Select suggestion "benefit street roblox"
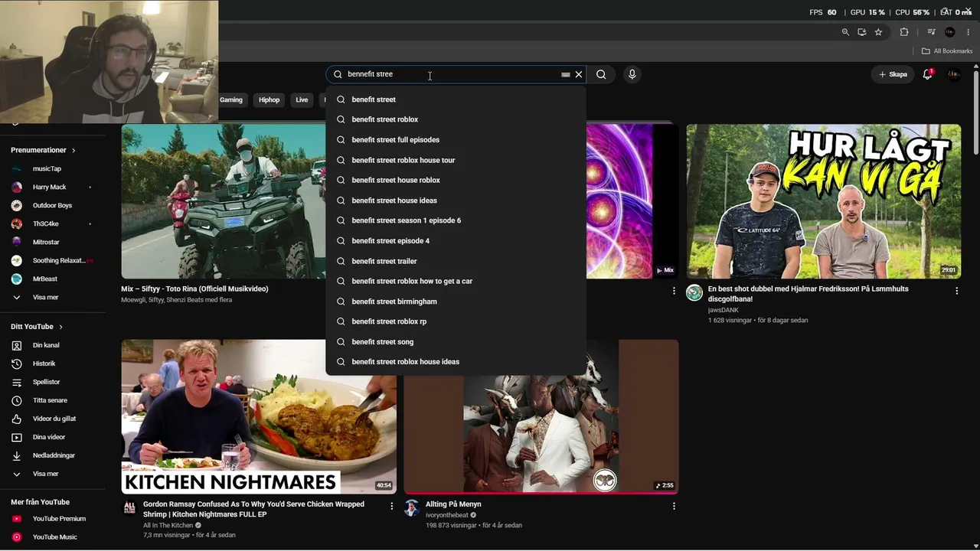Image resolution: width=980 pixels, height=551 pixels. click(x=456, y=119)
